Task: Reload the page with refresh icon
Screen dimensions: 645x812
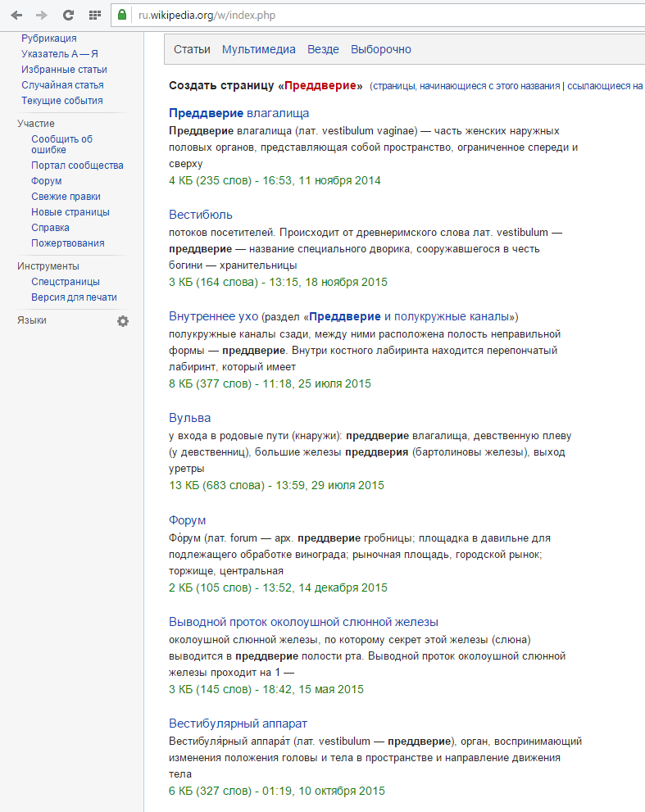Action: [x=68, y=15]
